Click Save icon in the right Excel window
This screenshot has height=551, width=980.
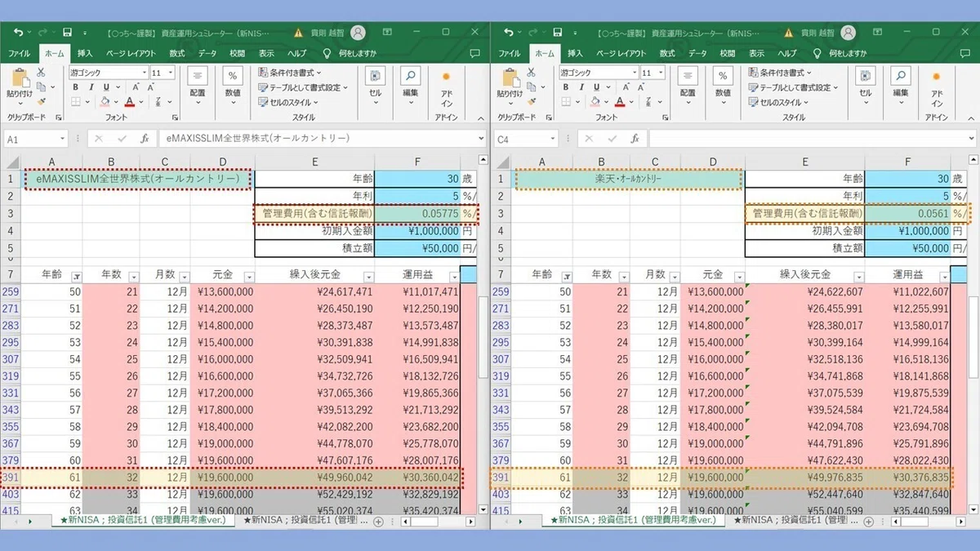[x=557, y=33]
